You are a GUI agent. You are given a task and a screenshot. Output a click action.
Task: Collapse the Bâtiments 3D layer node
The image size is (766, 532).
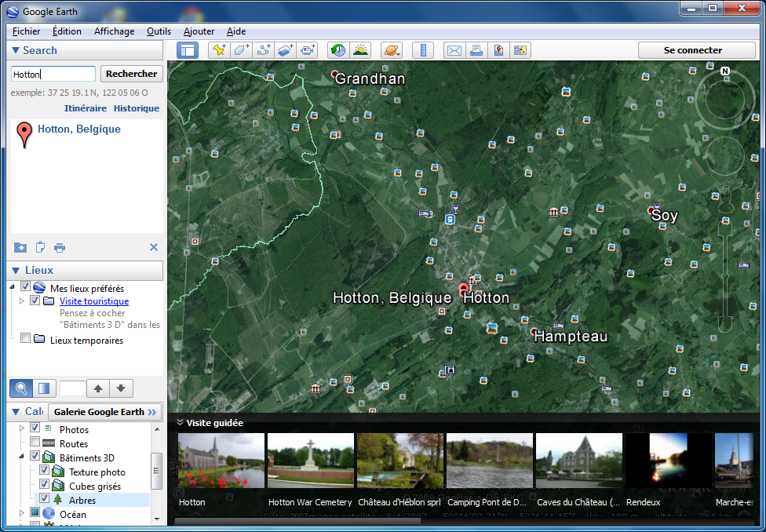pyautogui.click(x=21, y=456)
